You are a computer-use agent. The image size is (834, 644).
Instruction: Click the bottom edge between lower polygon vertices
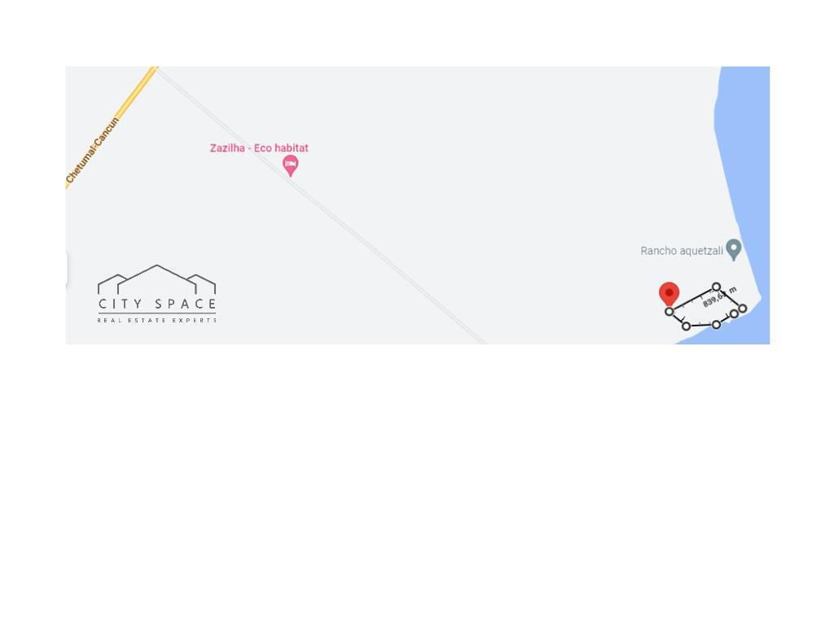coord(701,325)
